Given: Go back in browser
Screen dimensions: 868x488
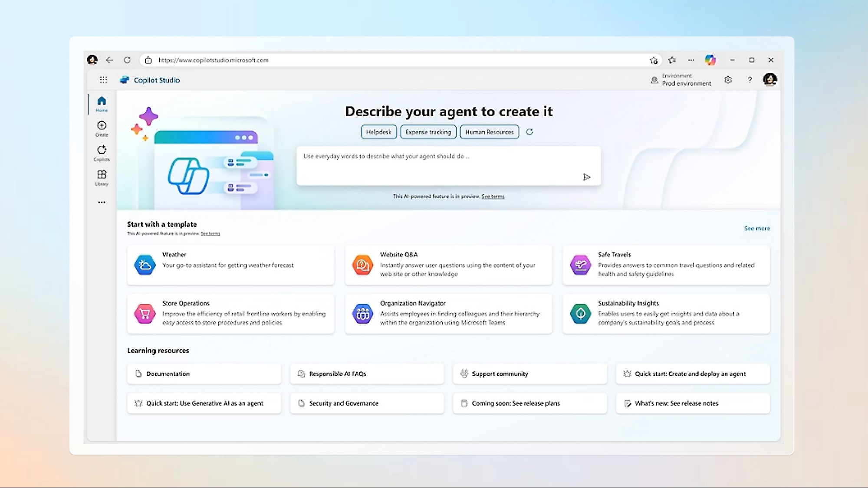Looking at the screenshot, I should point(109,60).
